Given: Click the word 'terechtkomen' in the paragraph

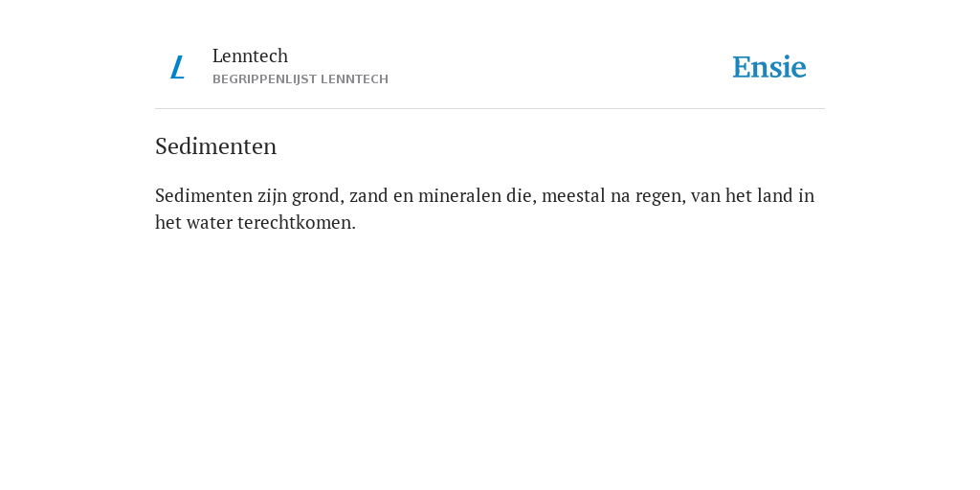Looking at the screenshot, I should click(297, 222).
